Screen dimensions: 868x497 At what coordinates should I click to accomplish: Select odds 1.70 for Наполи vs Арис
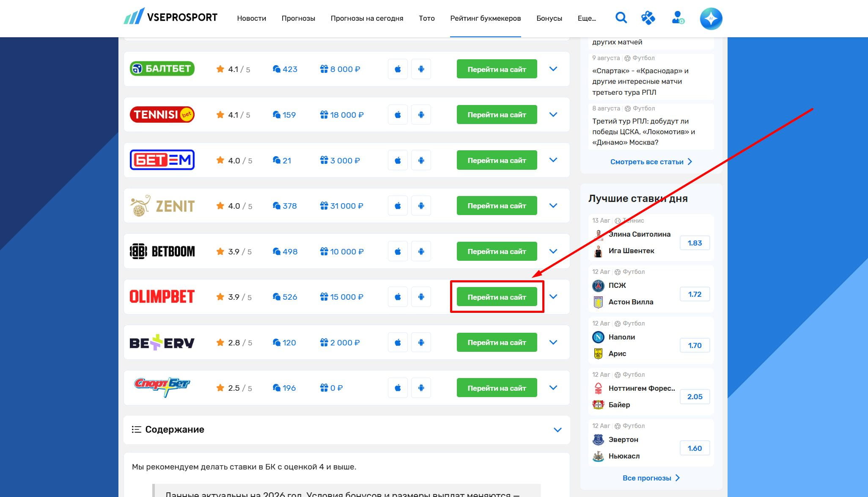click(695, 345)
